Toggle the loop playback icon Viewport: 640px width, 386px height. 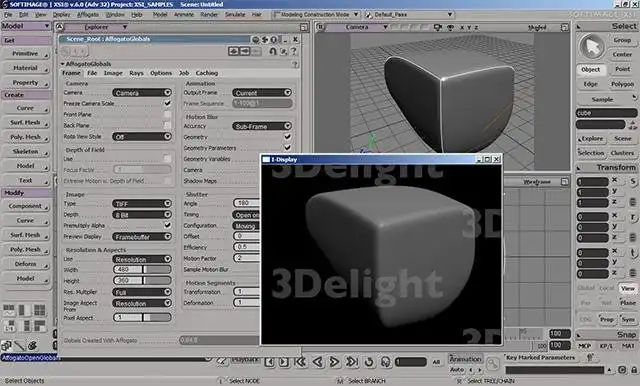(369, 362)
